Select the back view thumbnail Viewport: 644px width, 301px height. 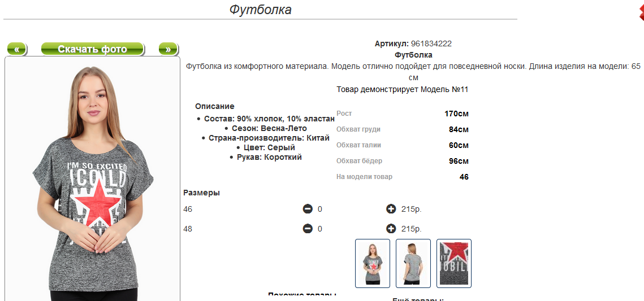click(x=413, y=263)
